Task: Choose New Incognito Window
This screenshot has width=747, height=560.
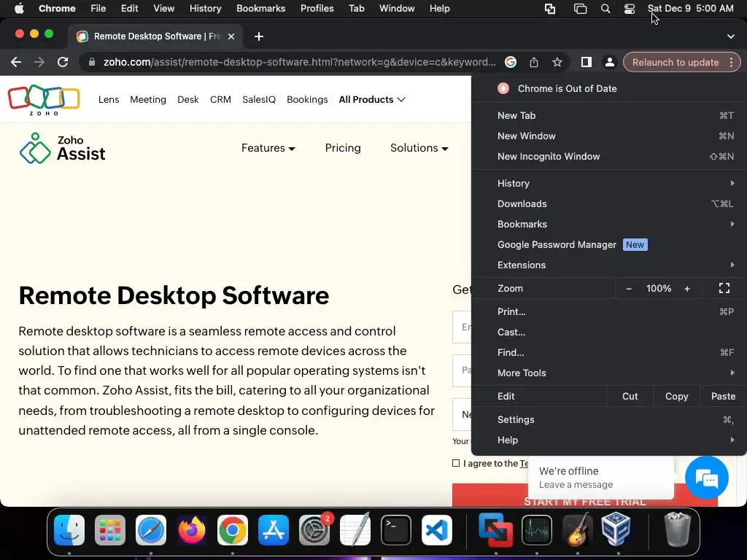Action: click(609, 157)
